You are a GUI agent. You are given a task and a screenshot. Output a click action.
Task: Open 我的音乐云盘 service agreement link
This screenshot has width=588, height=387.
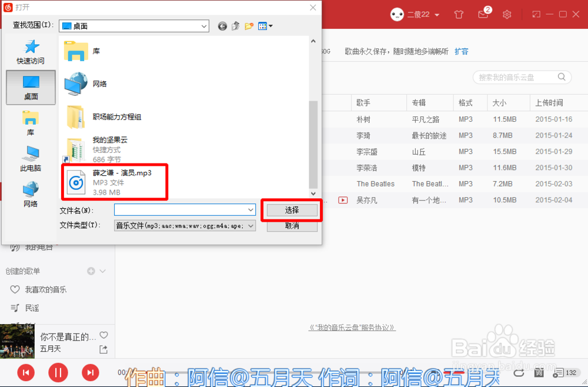(x=352, y=328)
